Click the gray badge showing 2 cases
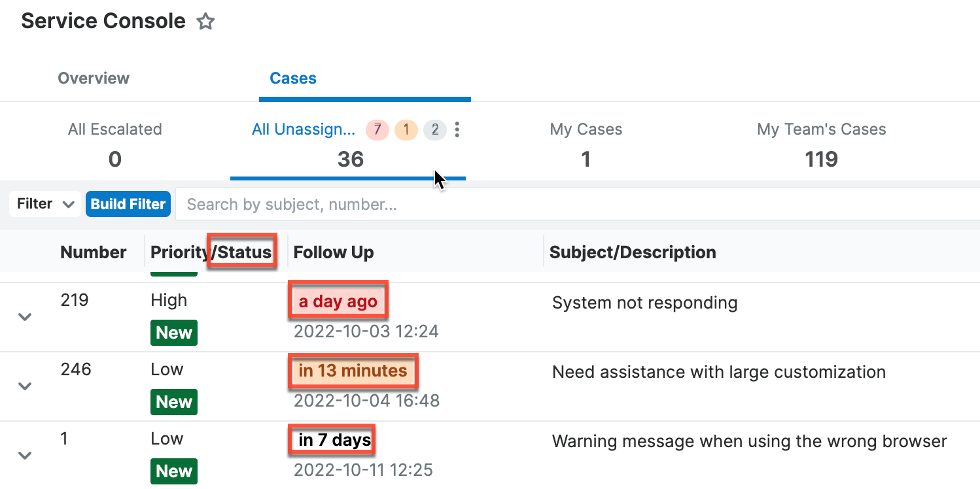 tap(434, 130)
